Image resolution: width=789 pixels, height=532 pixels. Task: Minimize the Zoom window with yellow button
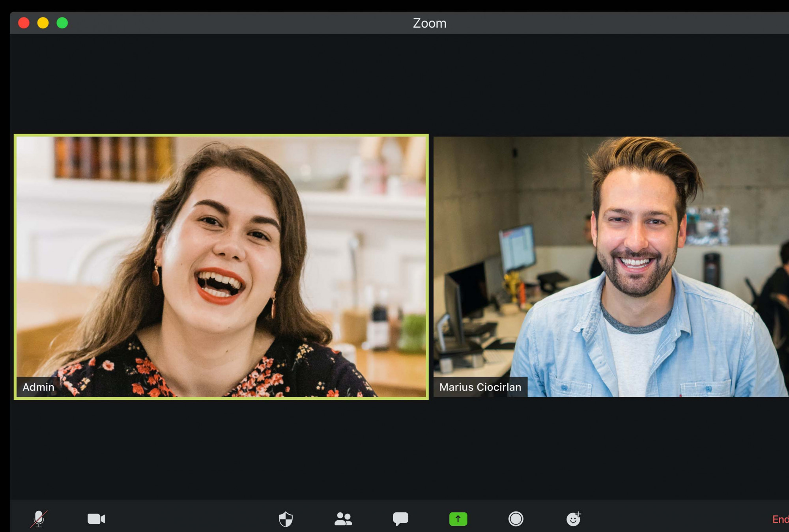(x=43, y=23)
